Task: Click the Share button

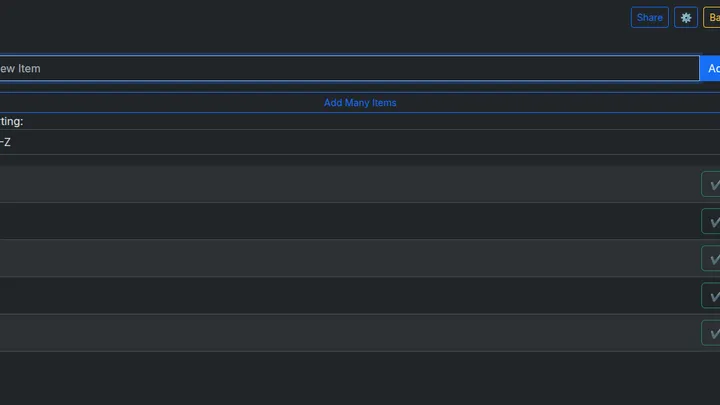Action: tap(649, 17)
